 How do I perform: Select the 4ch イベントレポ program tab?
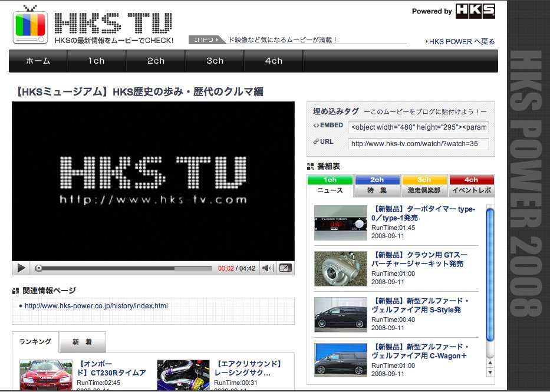(x=472, y=185)
